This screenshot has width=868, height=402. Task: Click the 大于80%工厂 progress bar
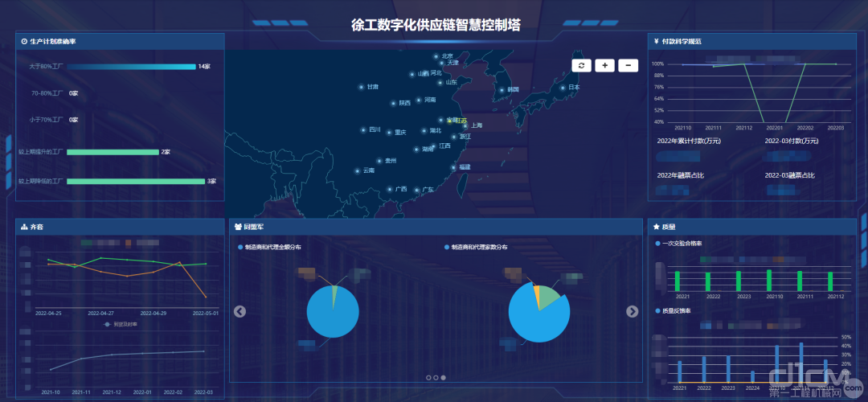pos(131,67)
